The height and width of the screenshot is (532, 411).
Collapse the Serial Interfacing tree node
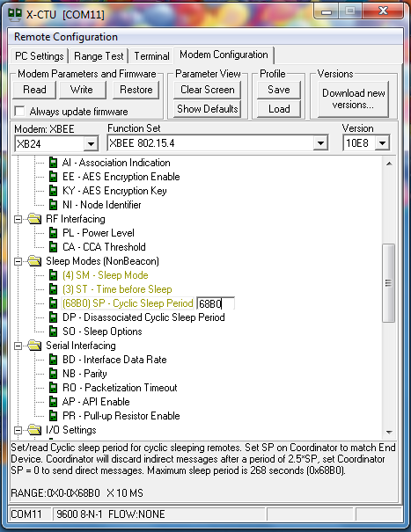[18, 346]
